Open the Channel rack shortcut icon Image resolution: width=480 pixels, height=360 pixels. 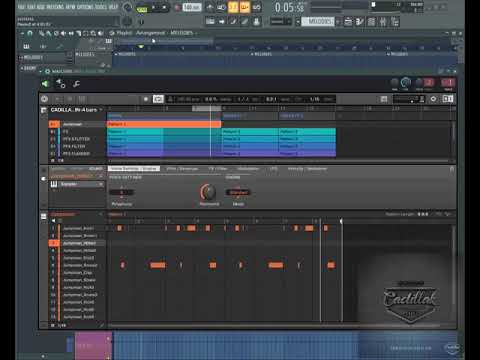371,22
